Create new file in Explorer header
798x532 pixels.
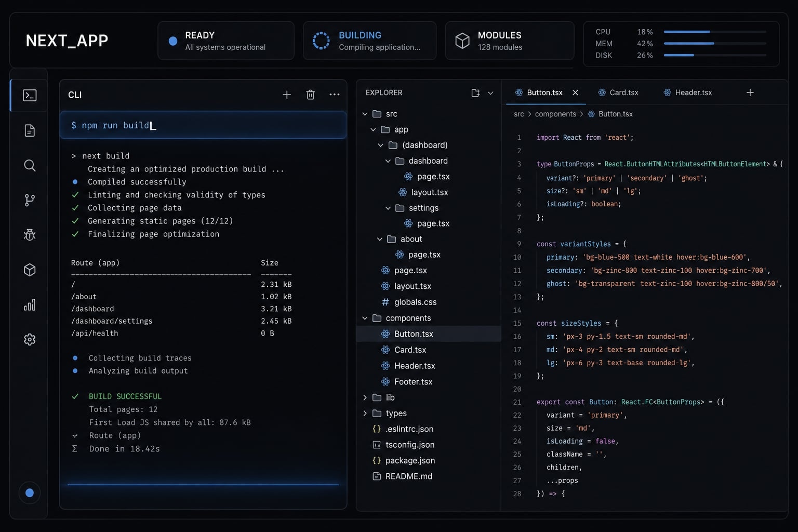tap(475, 93)
